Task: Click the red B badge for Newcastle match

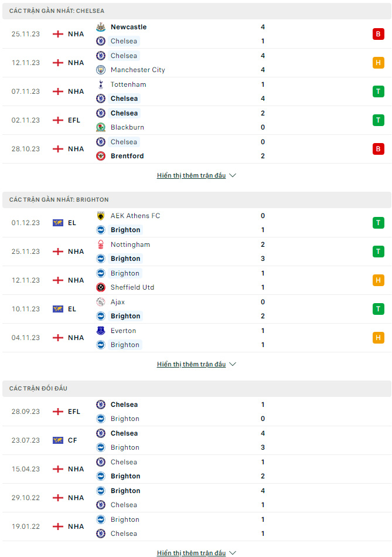Action: [x=378, y=34]
